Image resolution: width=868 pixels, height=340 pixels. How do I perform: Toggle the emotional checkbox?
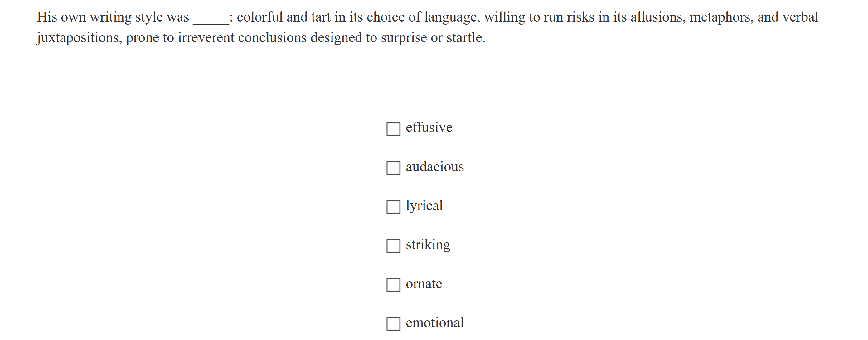[393, 324]
